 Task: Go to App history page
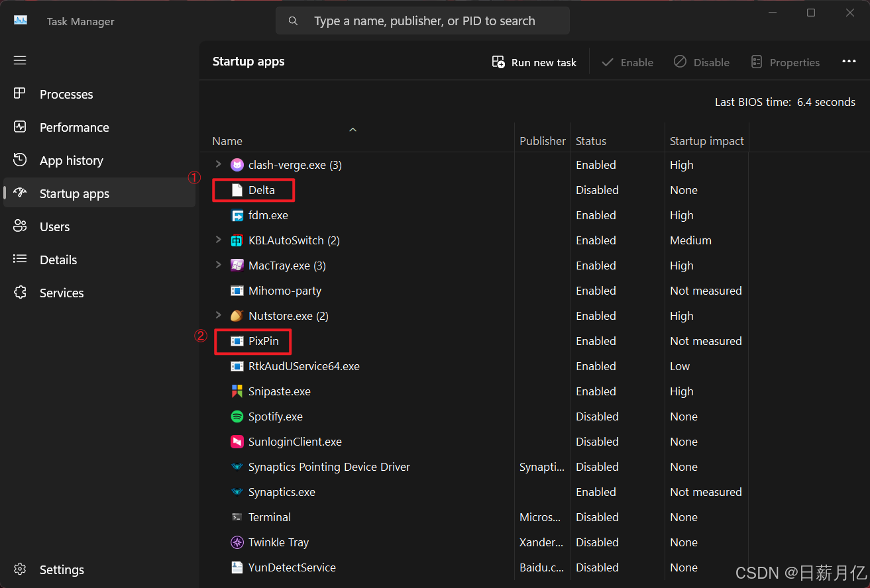pos(99,160)
